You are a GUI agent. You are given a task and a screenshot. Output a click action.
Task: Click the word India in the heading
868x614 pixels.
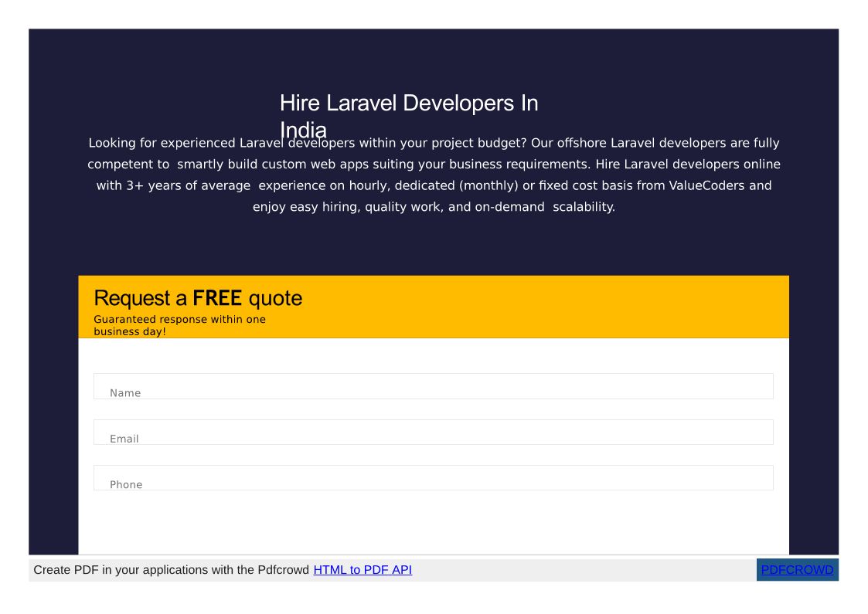[x=303, y=128]
